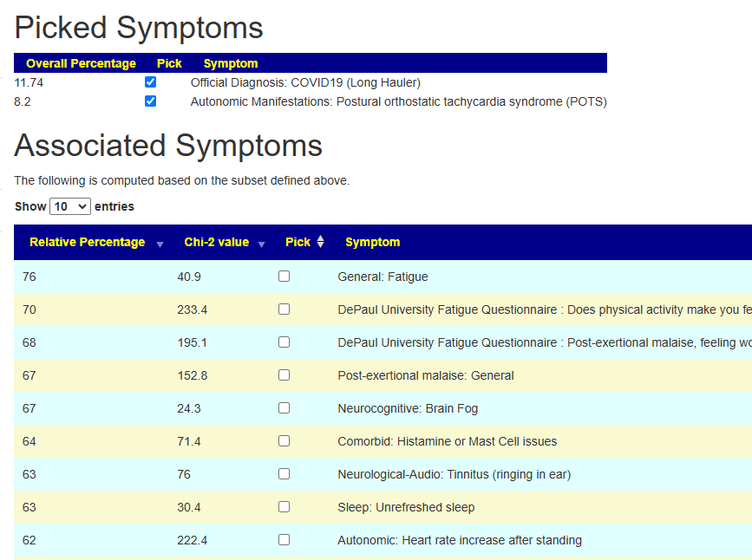Check the chi-2 195.1 DePaul row checkbox

[x=284, y=342]
